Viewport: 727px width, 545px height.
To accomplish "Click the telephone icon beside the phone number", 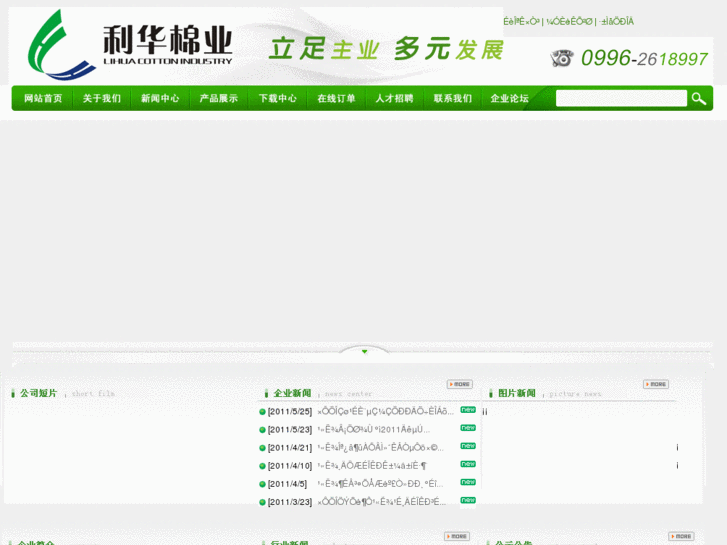I will pyautogui.click(x=562, y=58).
